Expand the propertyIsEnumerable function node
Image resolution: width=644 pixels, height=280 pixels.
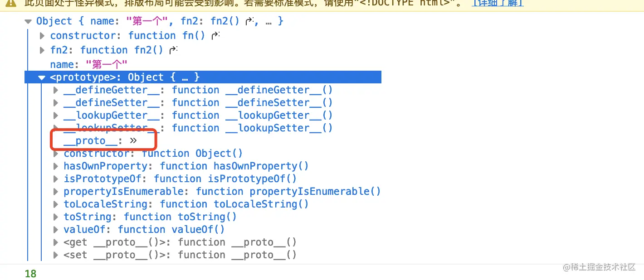coord(56,191)
